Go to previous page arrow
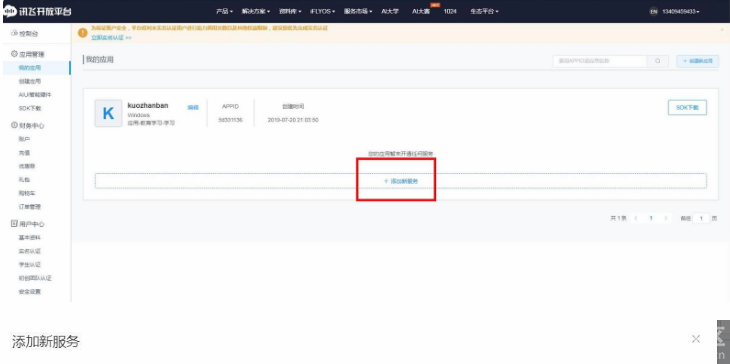Viewport: 730px width, 364px height. [636, 218]
